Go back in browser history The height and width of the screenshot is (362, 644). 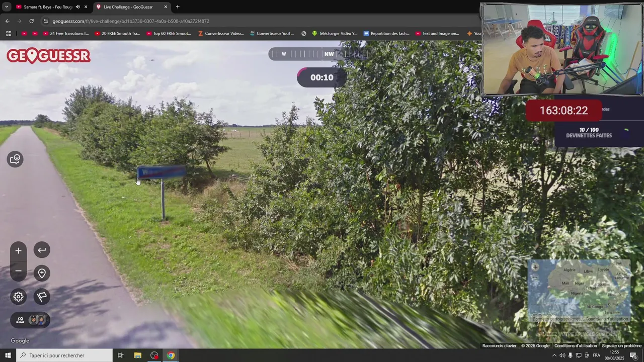[7, 21]
